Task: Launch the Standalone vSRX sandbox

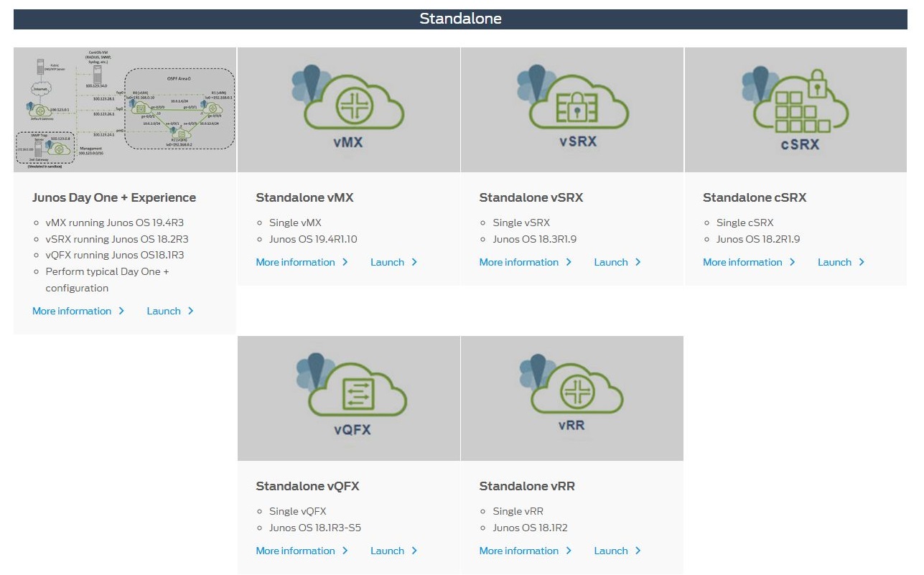Action: (x=611, y=262)
